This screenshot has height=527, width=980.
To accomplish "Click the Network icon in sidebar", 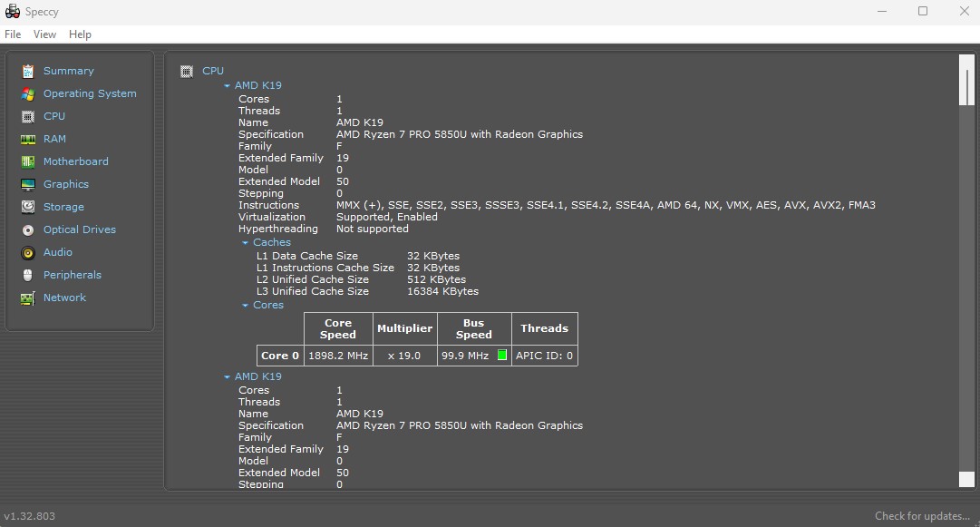I will (28, 298).
